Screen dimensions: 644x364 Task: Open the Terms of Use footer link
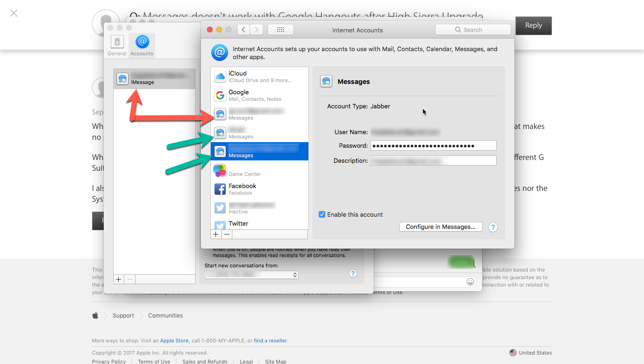[154, 362]
